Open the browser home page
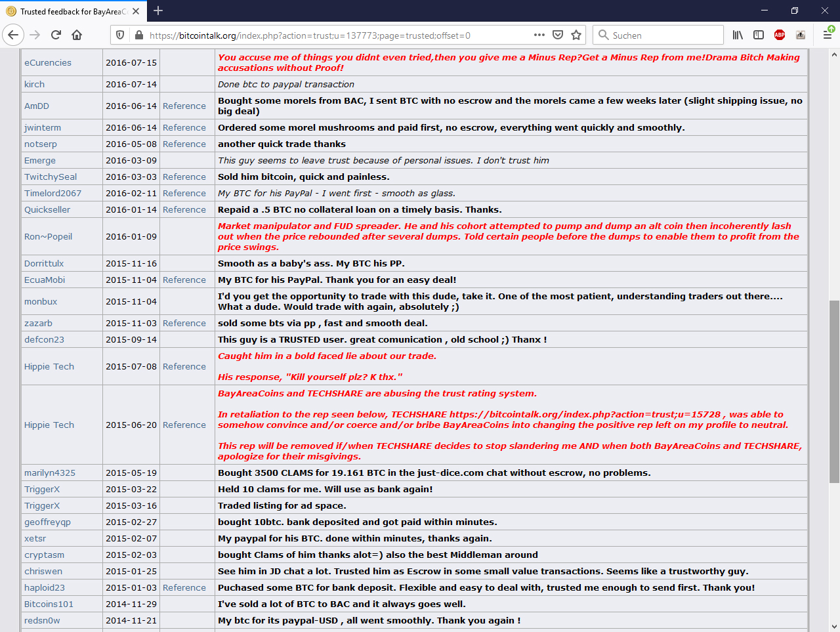The width and height of the screenshot is (840, 632). [77, 35]
